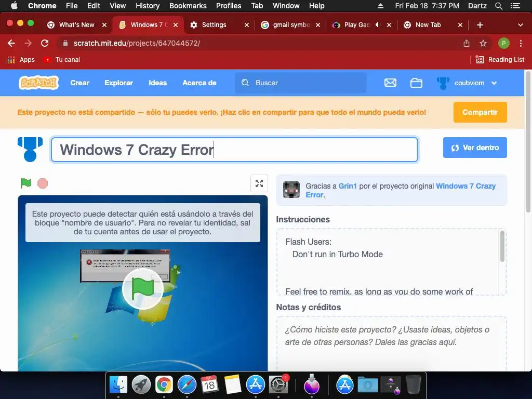Open Trash from the Dock

click(414, 385)
